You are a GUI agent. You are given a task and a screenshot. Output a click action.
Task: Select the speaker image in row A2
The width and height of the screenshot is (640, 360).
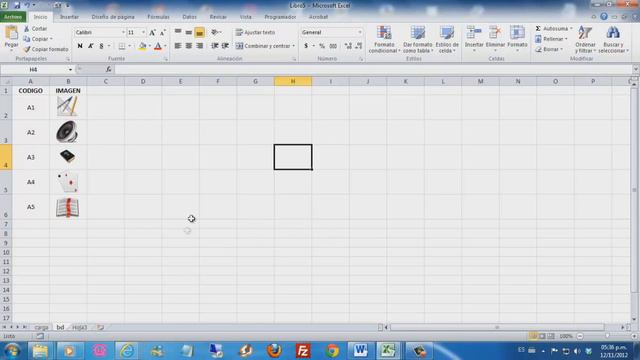pyautogui.click(x=67, y=132)
